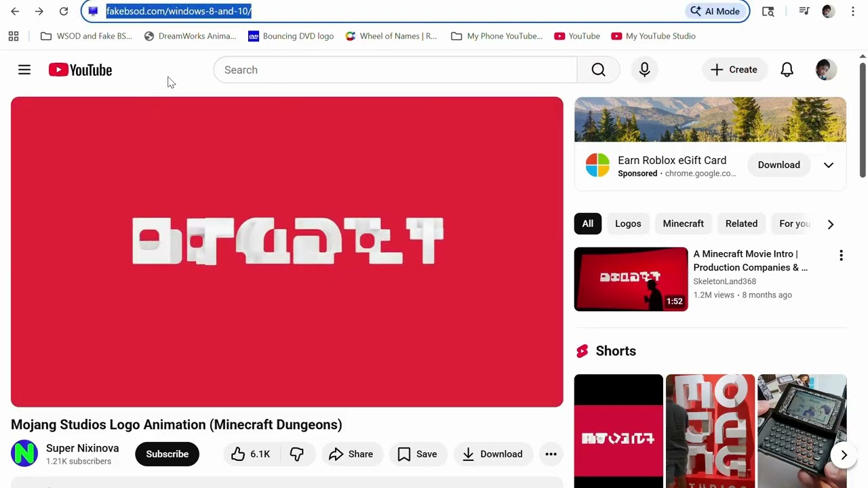Viewport: 868px width, 488px height.
Task: Open the Super Nixinova channel avatar
Action: pos(24,453)
